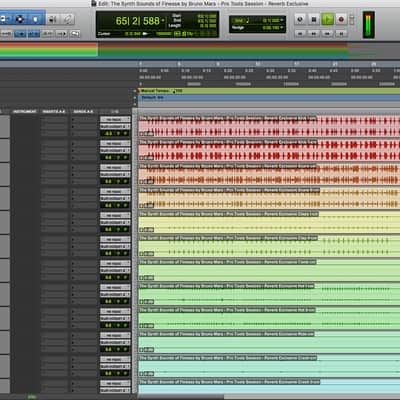Image resolution: width=400 pixels, height=400 pixels.
Task: Select the clip on the first red track
Action: 269,126
